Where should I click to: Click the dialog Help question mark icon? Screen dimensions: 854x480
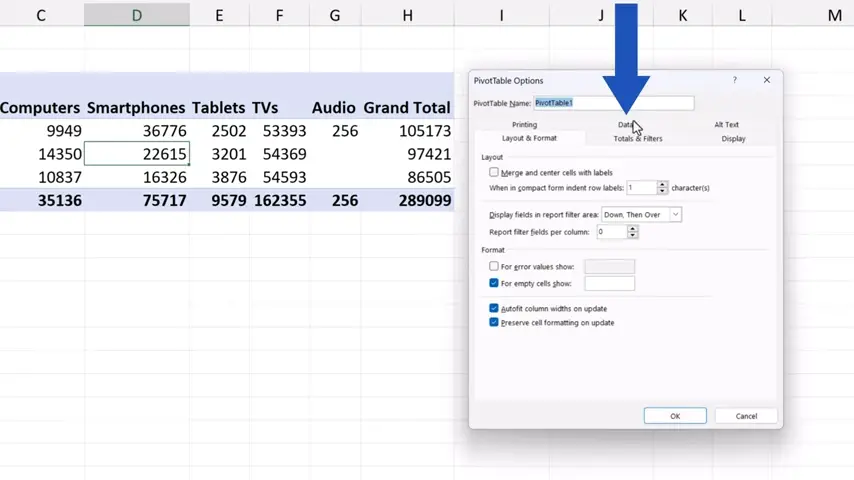click(x=735, y=80)
